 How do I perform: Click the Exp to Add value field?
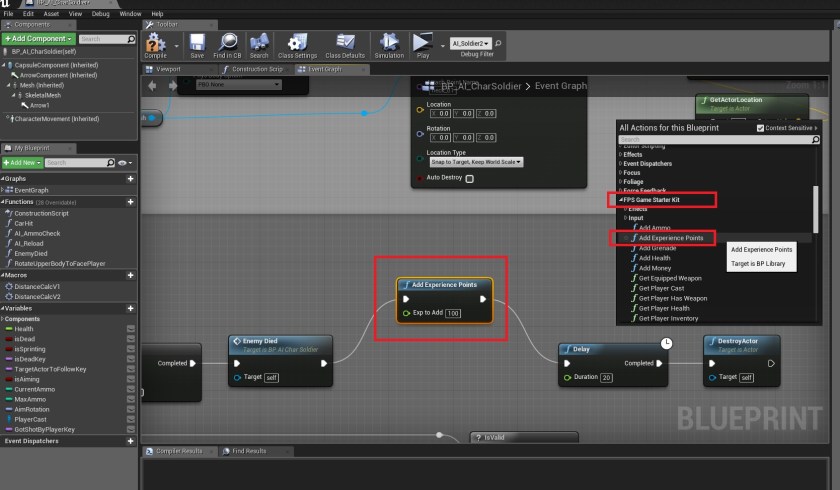coord(453,313)
